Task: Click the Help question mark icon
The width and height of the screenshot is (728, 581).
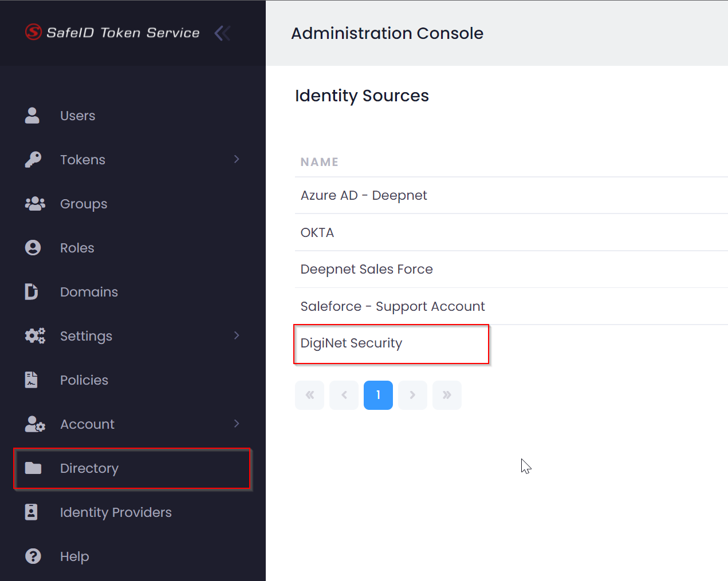Action: [33, 556]
